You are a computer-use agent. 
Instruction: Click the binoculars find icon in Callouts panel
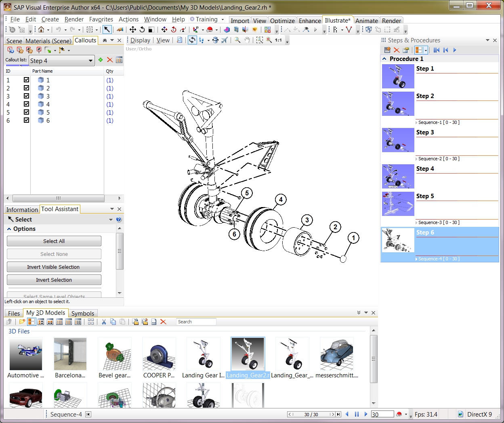click(x=105, y=40)
